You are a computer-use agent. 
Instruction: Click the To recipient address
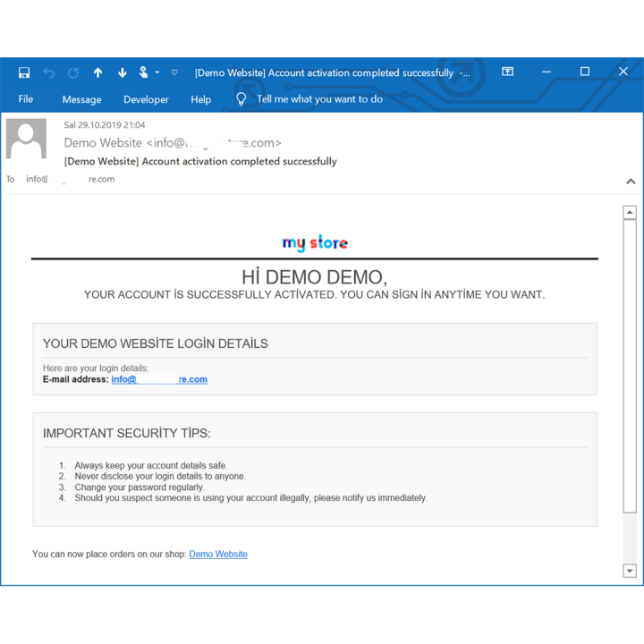(x=71, y=179)
